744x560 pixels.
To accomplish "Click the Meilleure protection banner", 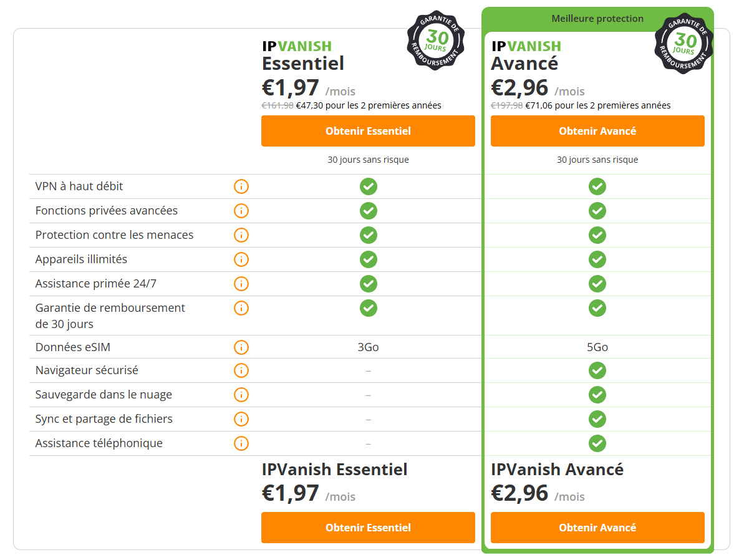I will pos(597,19).
